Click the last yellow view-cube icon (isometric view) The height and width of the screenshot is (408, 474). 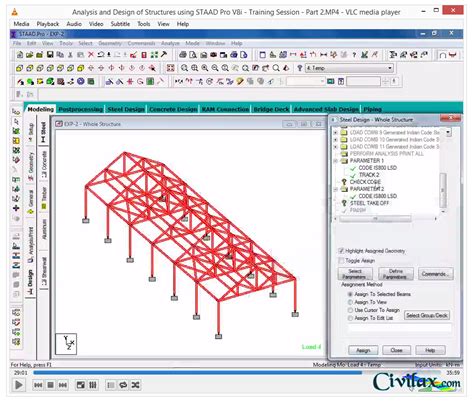coord(81,68)
